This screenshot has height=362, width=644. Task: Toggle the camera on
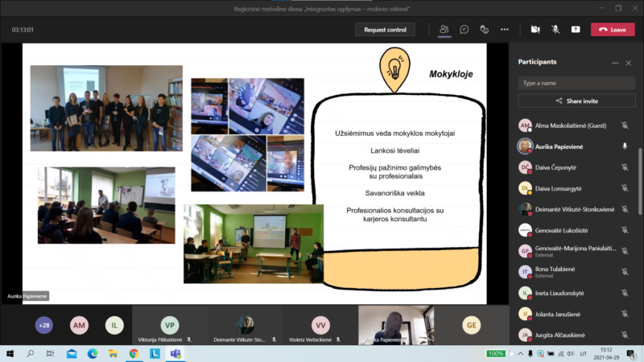535,30
